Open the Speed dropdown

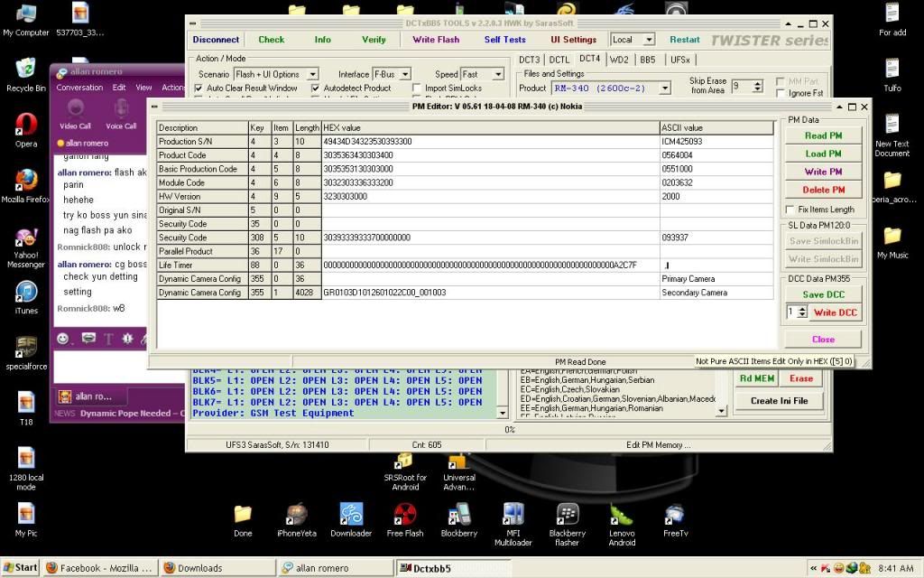click(497, 74)
